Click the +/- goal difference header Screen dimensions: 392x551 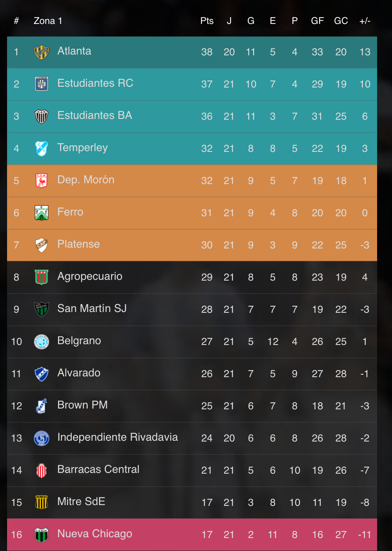pyautogui.click(x=365, y=21)
